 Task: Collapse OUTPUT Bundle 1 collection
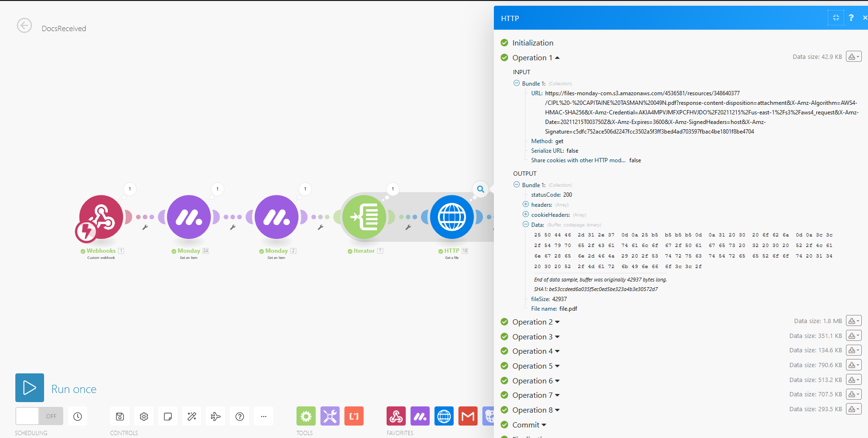pyautogui.click(x=516, y=184)
